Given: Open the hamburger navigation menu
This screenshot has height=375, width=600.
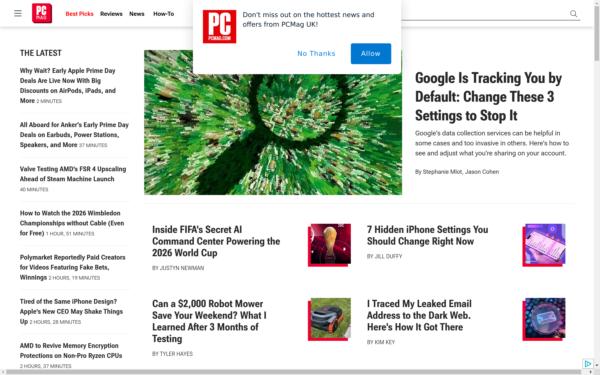Looking at the screenshot, I should 18,14.
